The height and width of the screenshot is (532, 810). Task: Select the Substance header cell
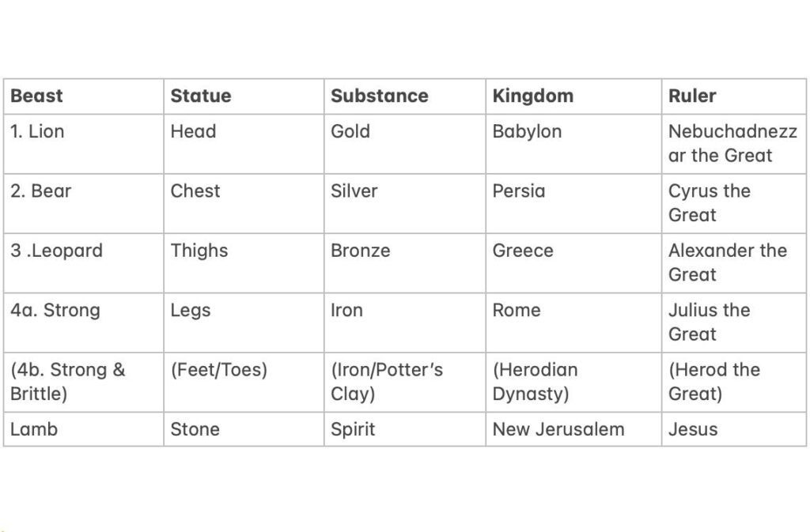379,96
